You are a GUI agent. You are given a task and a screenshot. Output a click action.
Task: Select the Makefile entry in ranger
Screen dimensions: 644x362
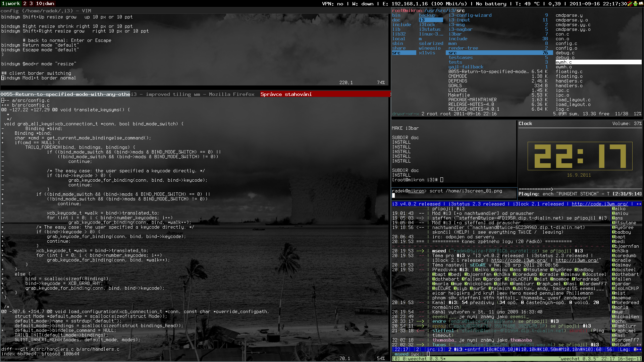[x=459, y=95]
